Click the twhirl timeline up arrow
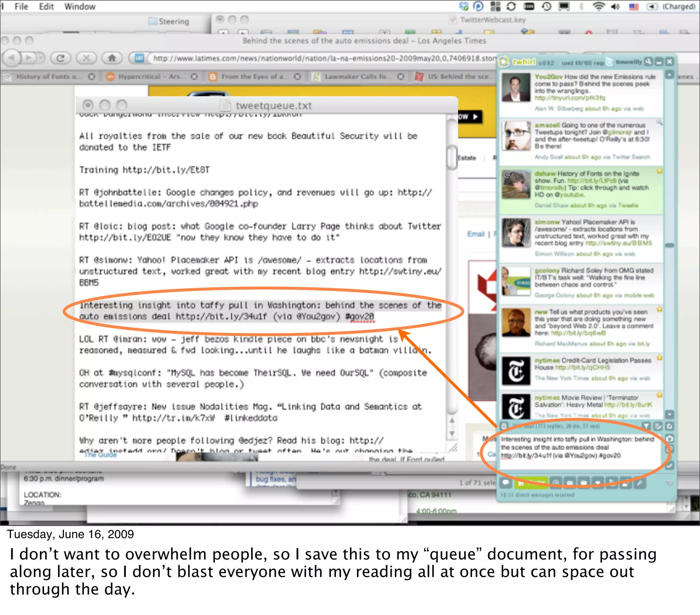Screen dimensions: 700x615 pos(670,74)
